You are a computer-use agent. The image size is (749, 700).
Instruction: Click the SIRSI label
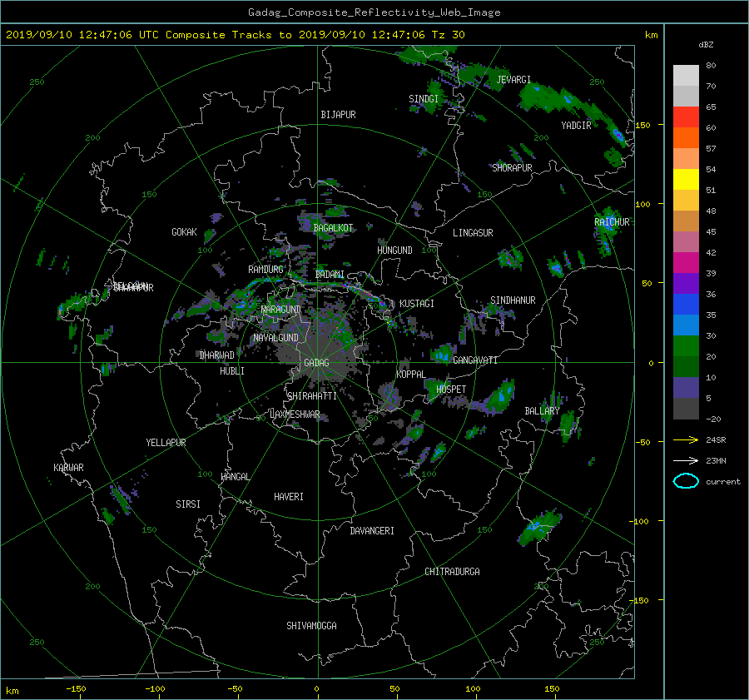188,504
